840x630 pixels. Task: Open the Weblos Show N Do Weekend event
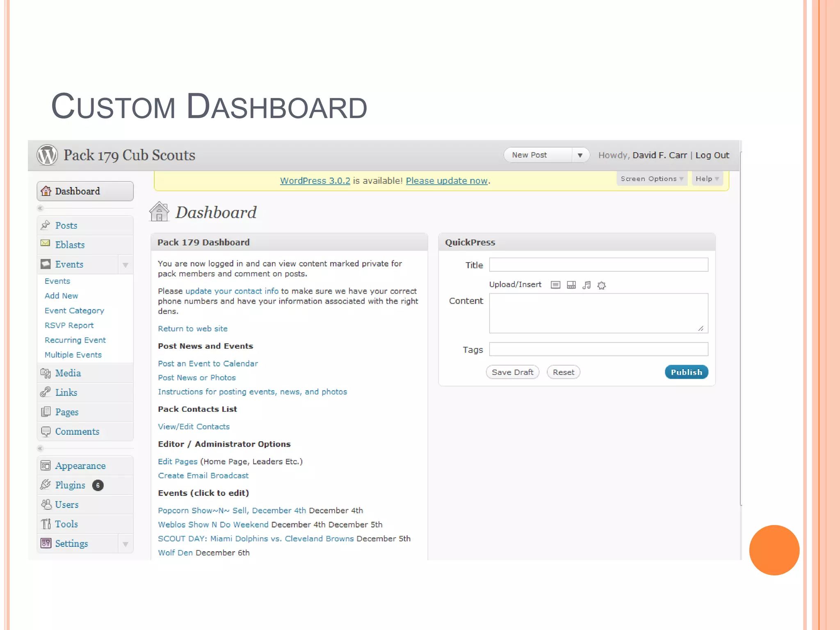click(213, 525)
